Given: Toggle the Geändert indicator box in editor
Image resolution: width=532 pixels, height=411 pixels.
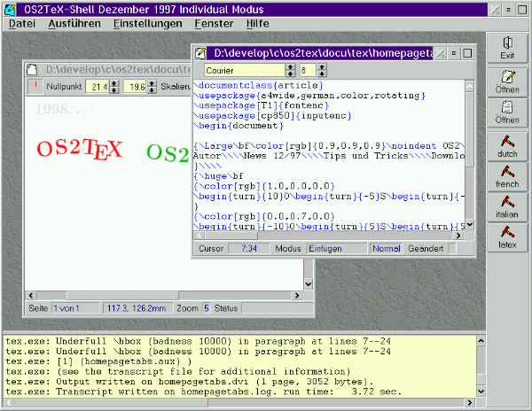Looking at the screenshot, I should click(452, 248).
